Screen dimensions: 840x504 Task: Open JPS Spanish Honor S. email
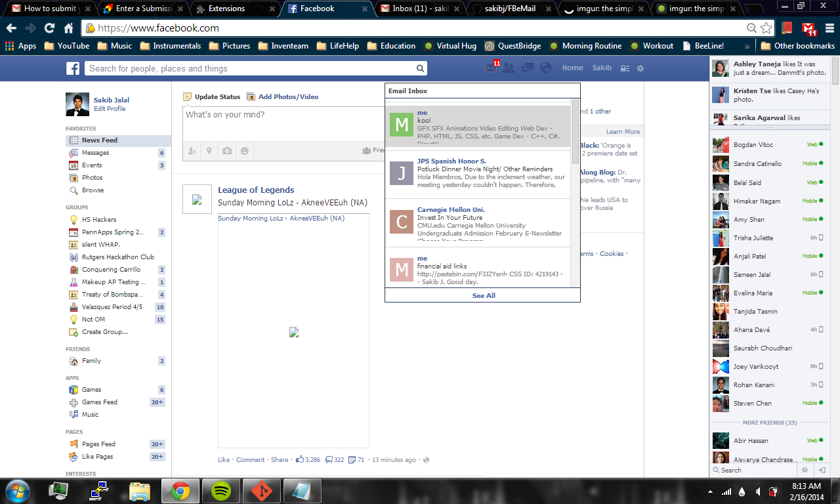click(478, 174)
